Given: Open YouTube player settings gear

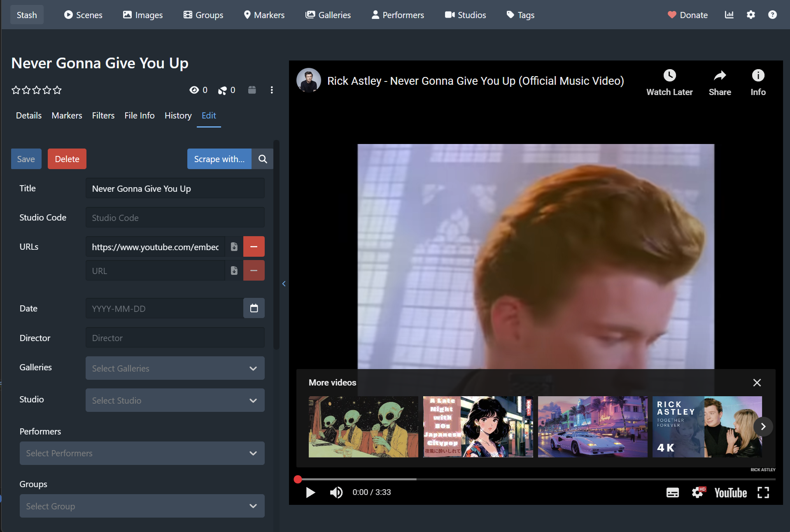Looking at the screenshot, I should coord(698,493).
